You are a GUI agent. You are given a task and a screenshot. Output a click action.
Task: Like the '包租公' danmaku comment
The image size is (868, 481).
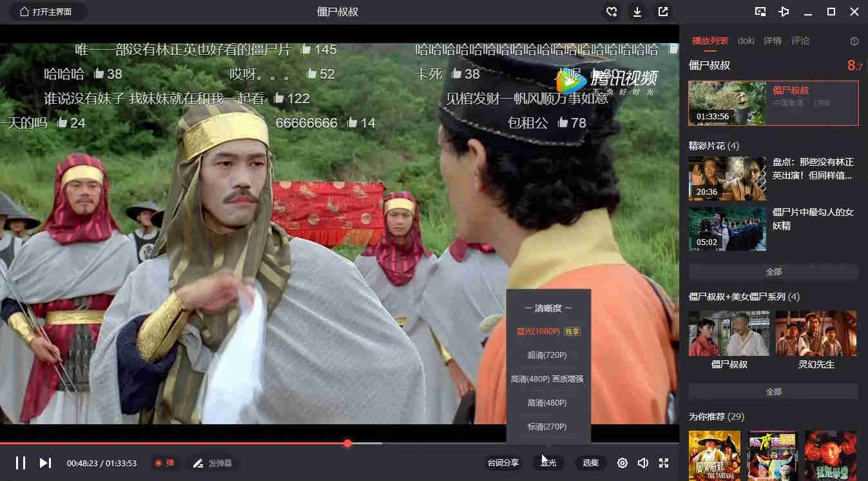click(563, 123)
